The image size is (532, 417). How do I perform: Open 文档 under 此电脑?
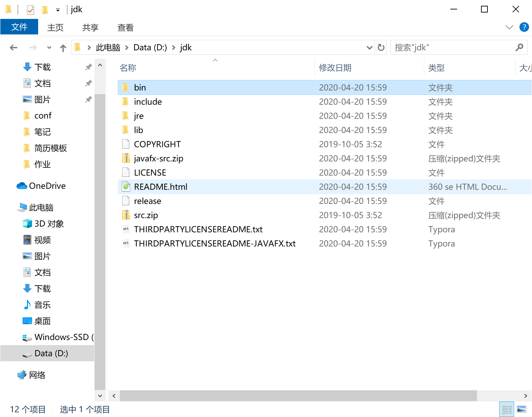click(43, 272)
